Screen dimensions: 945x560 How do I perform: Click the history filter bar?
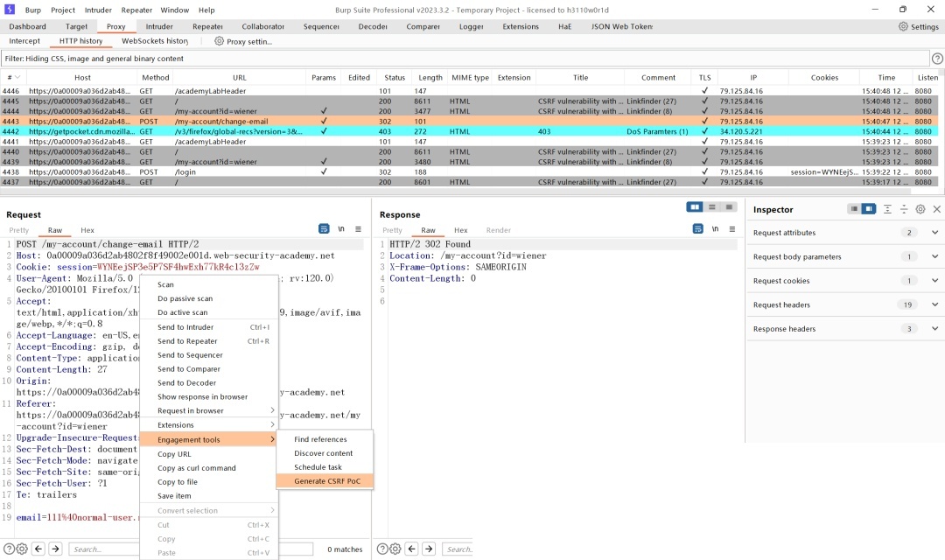(x=465, y=59)
